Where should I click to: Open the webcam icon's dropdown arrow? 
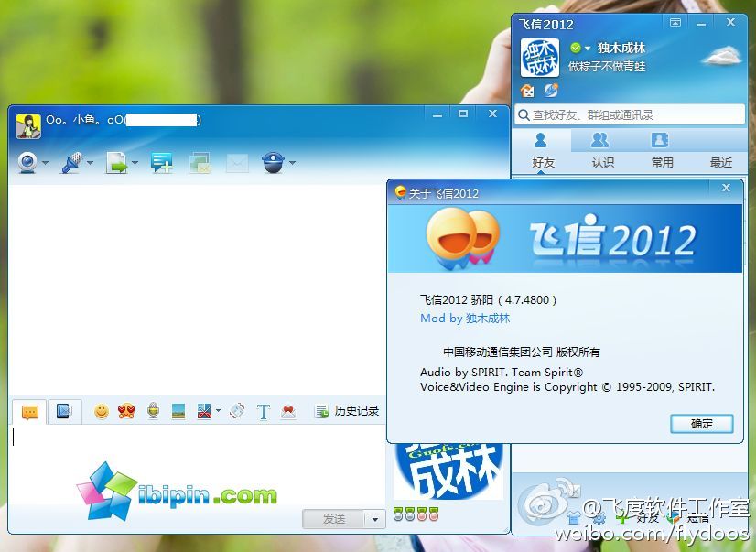click(x=46, y=163)
